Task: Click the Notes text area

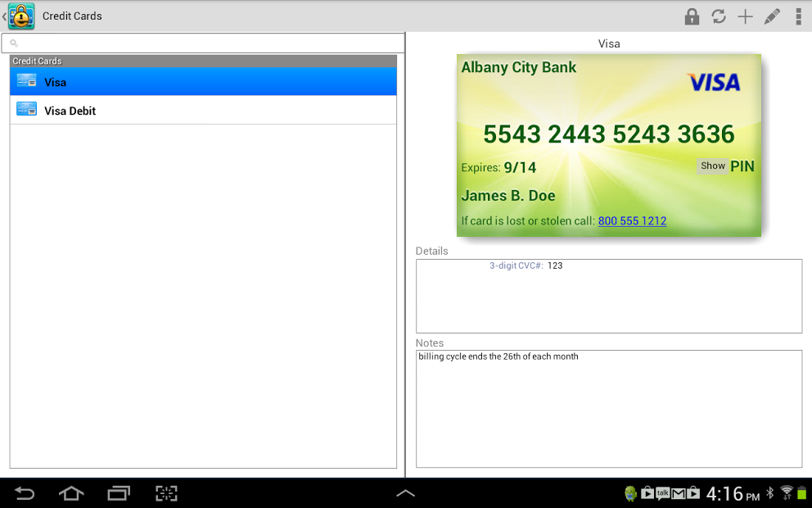Action: point(609,408)
